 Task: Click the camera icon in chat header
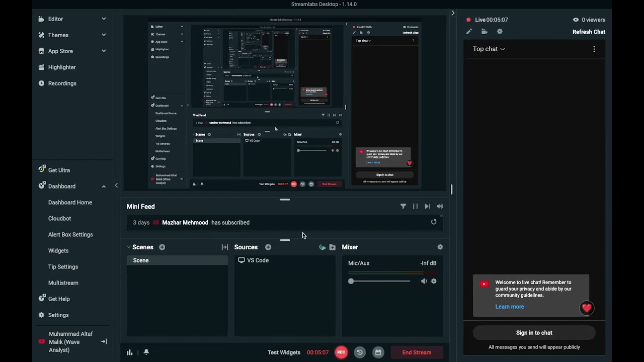click(484, 32)
